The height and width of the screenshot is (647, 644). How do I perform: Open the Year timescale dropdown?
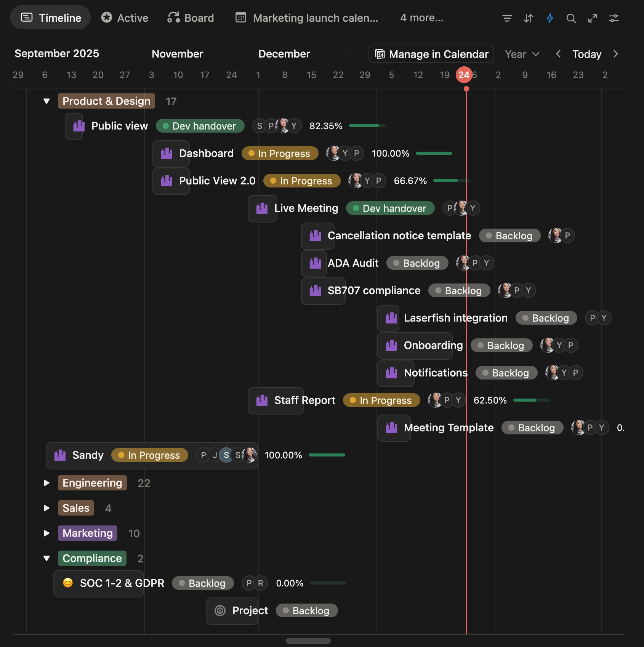(x=522, y=54)
